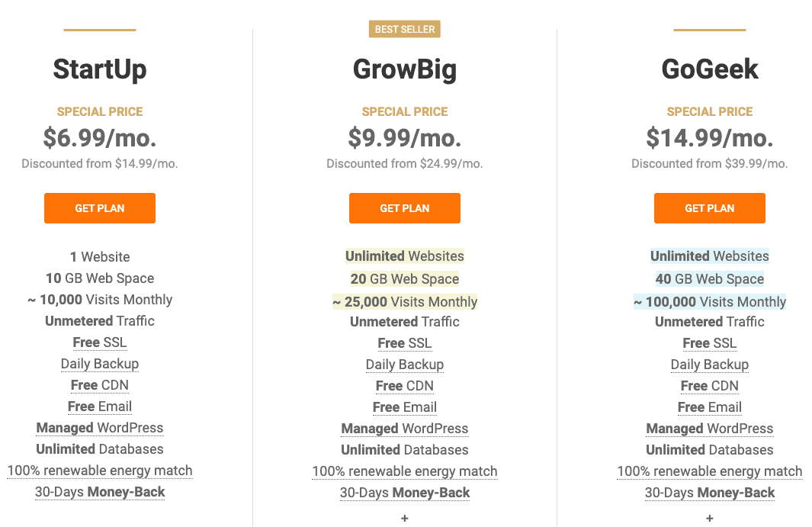Click the StartUp plan title
The image size is (812, 527).
(100, 69)
